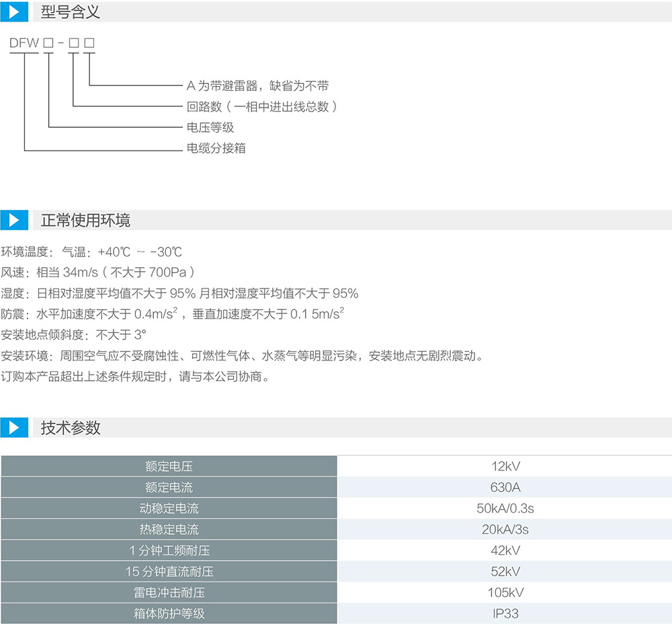Click the DFW model code text
This screenshot has height=624, width=672.
click(x=24, y=44)
